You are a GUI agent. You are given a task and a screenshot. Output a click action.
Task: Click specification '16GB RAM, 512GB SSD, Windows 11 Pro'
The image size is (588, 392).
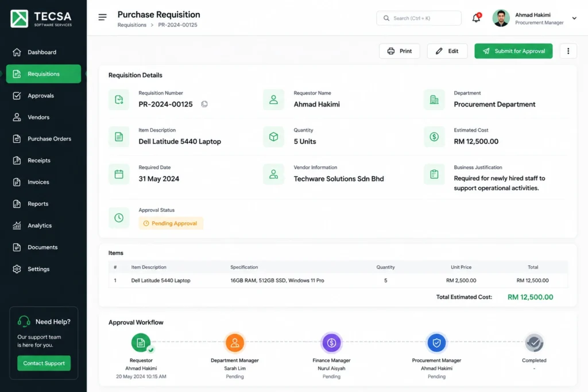(x=277, y=280)
